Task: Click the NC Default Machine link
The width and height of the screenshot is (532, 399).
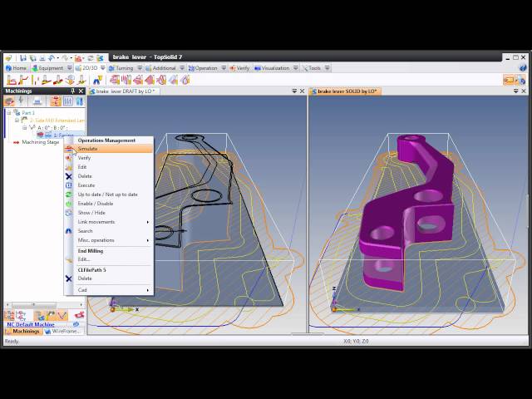Action: (x=30, y=324)
